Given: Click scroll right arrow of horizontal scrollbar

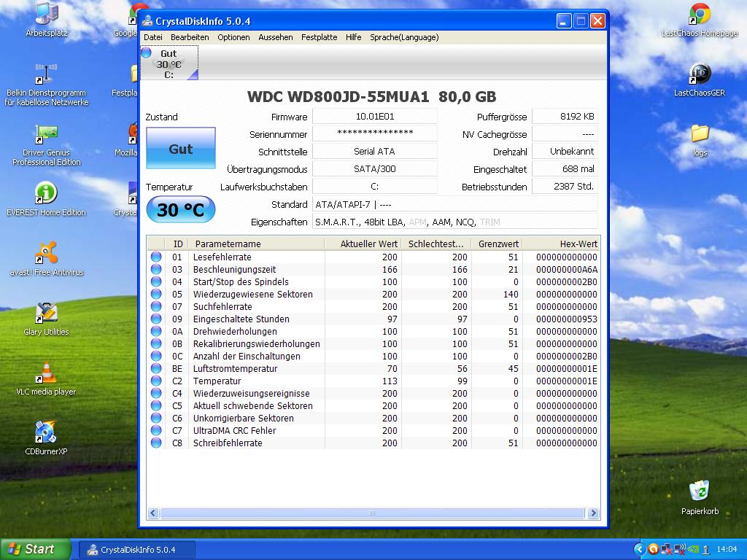Looking at the screenshot, I should 593,513.
